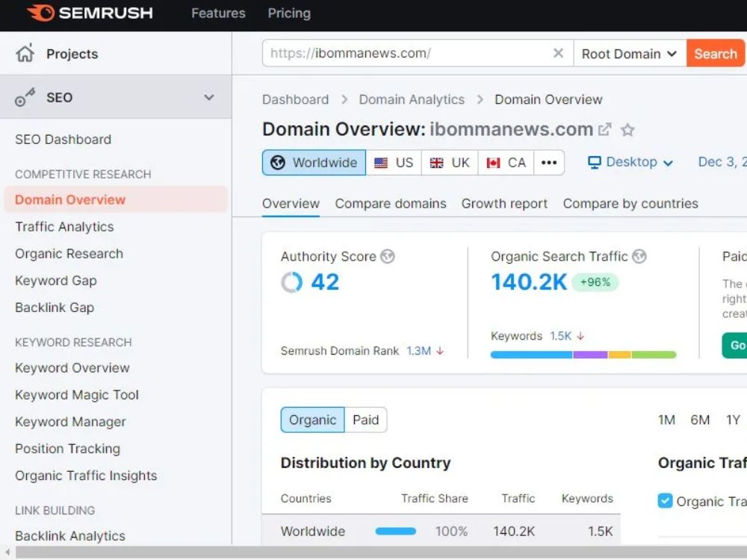Switch to Paid view toggle
The width and height of the screenshot is (747, 560).
[x=365, y=420]
